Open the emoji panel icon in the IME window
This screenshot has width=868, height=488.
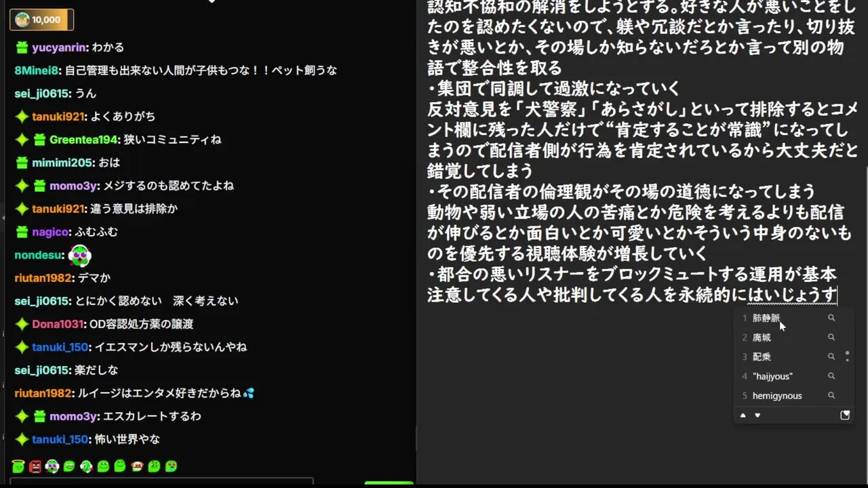click(x=845, y=415)
